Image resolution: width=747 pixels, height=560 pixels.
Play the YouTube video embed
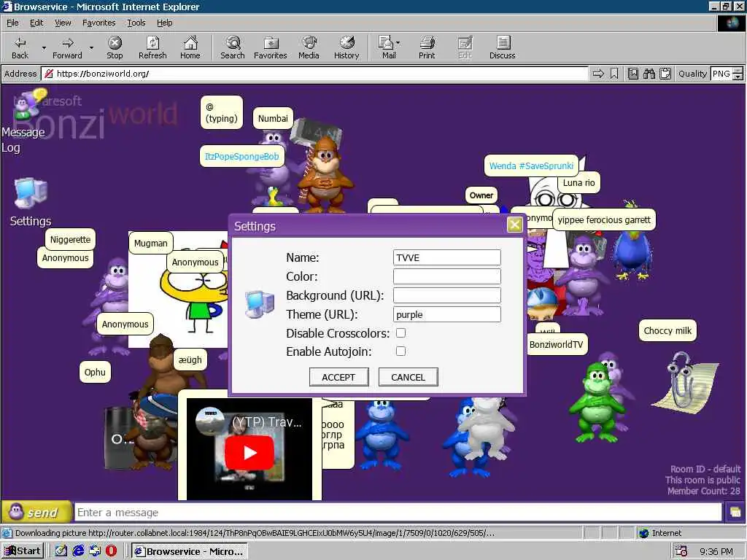tap(249, 452)
